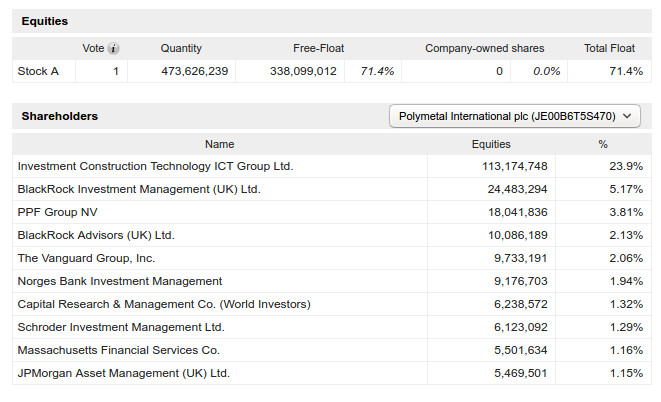Click the 1.16% shareholder percentage

pyautogui.click(x=626, y=350)
